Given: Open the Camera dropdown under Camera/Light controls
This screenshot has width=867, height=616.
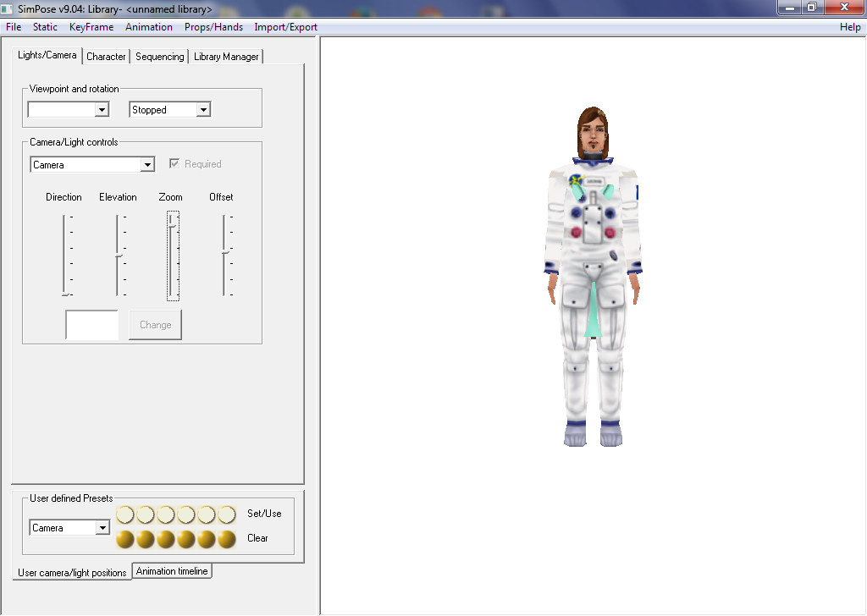Looking at the screenshot, I should [147, 165].
